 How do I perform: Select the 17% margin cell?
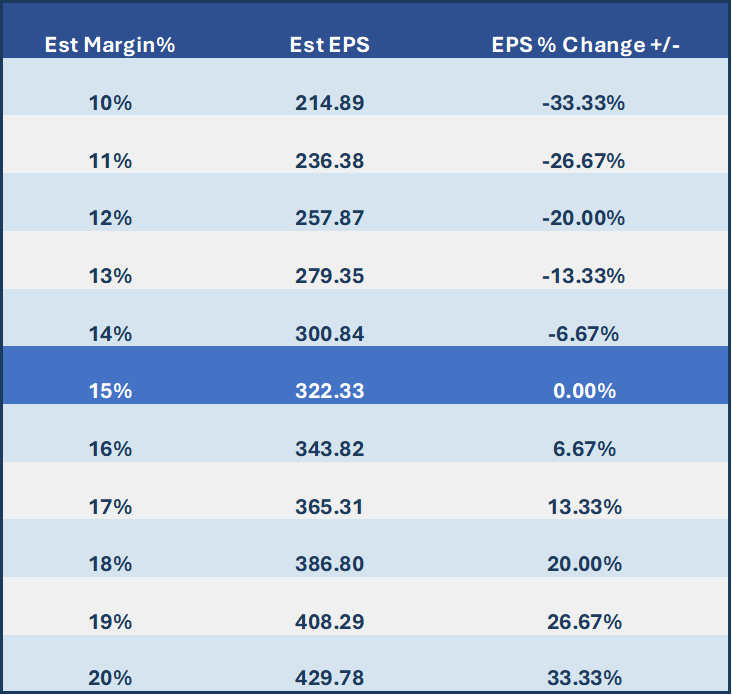click(x=109, y=507)
